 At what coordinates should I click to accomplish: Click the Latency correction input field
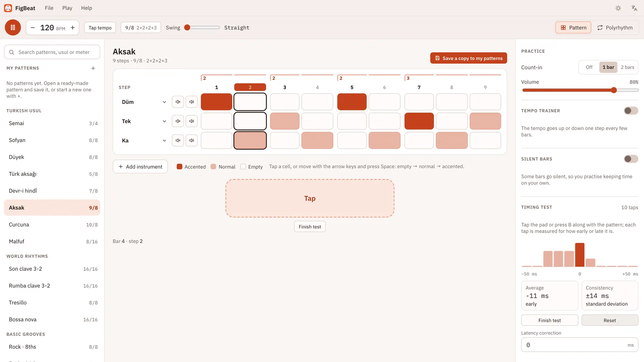pos(580,345)
